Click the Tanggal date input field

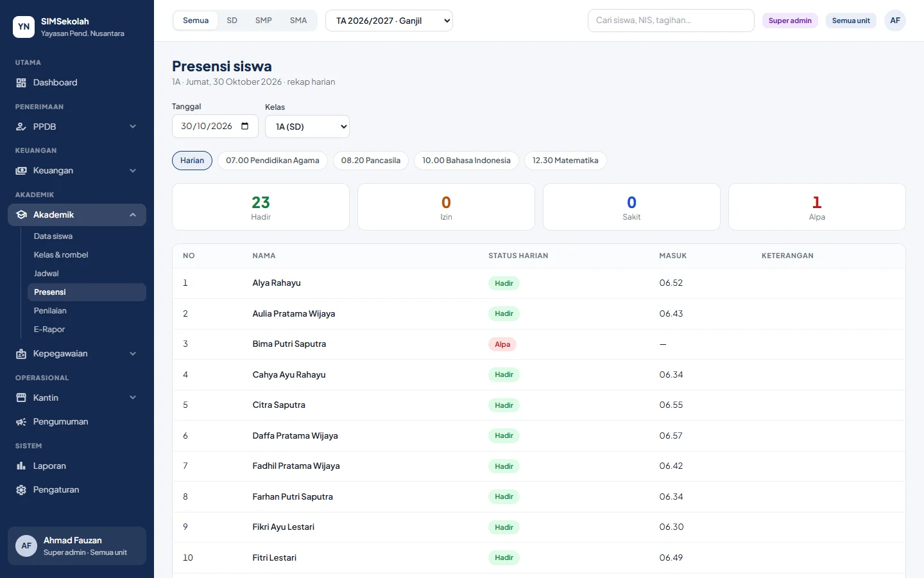(215, 127)
